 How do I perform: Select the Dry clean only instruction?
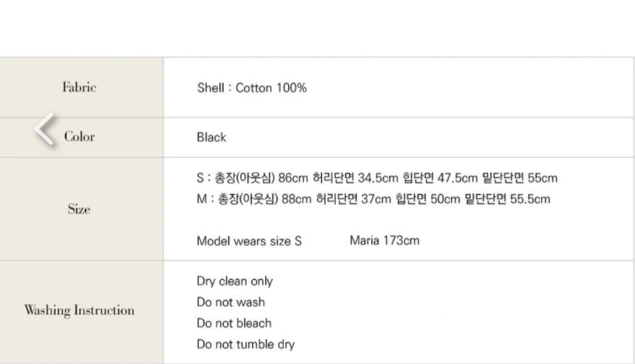tap(235, 281)
